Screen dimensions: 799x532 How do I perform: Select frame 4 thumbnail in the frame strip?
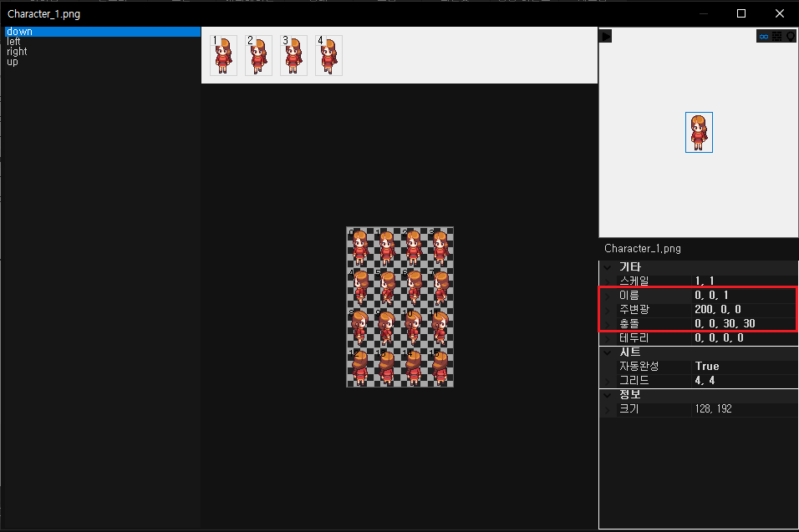pos(328,55)
